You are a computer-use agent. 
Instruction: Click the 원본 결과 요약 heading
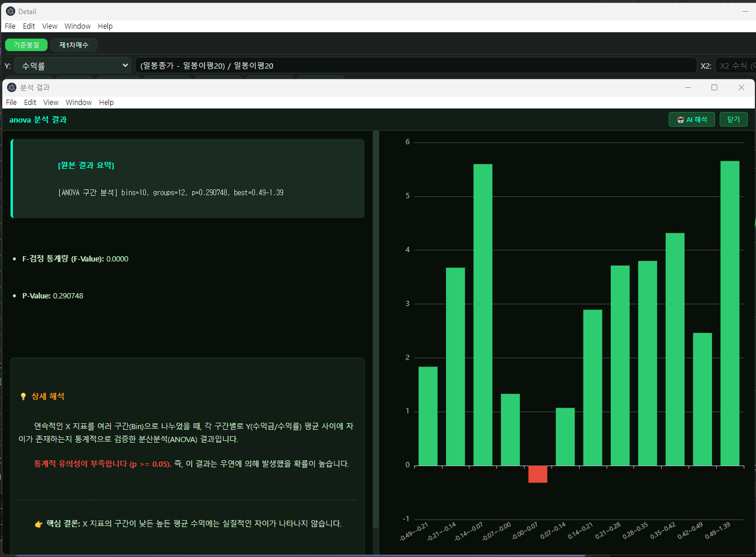(x=86, y=165)
